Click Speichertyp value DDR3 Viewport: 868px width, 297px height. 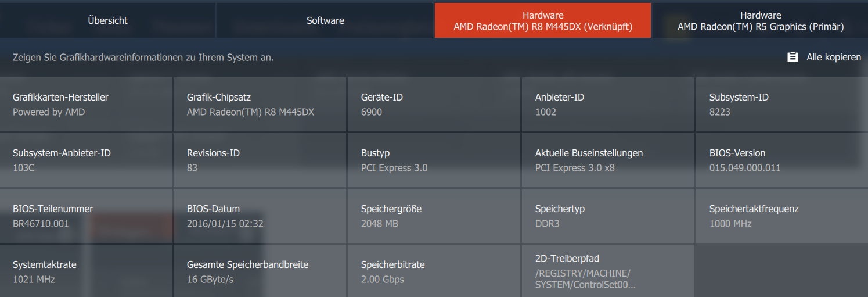[548, 224]
